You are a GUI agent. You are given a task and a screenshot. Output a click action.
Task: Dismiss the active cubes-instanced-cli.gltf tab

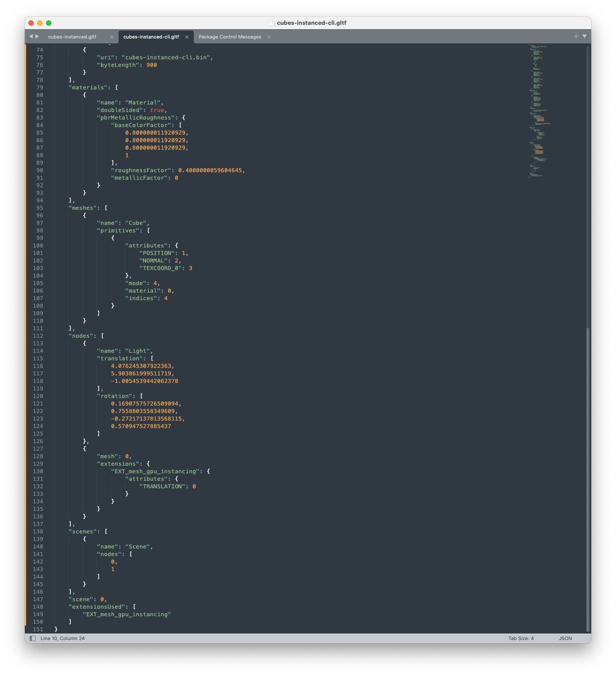point(187,37)
